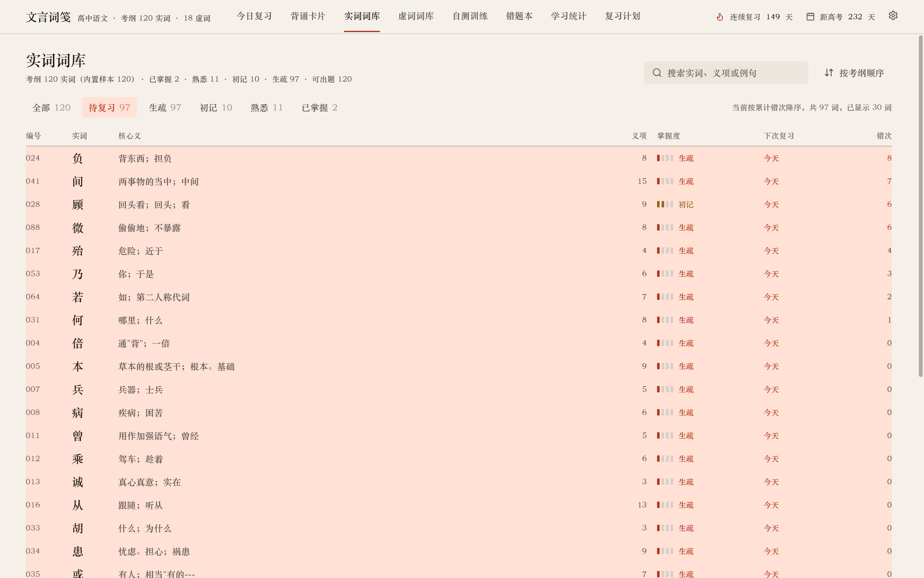
Task: Click the 下次复习 column header
Action: tap(779, 136)
